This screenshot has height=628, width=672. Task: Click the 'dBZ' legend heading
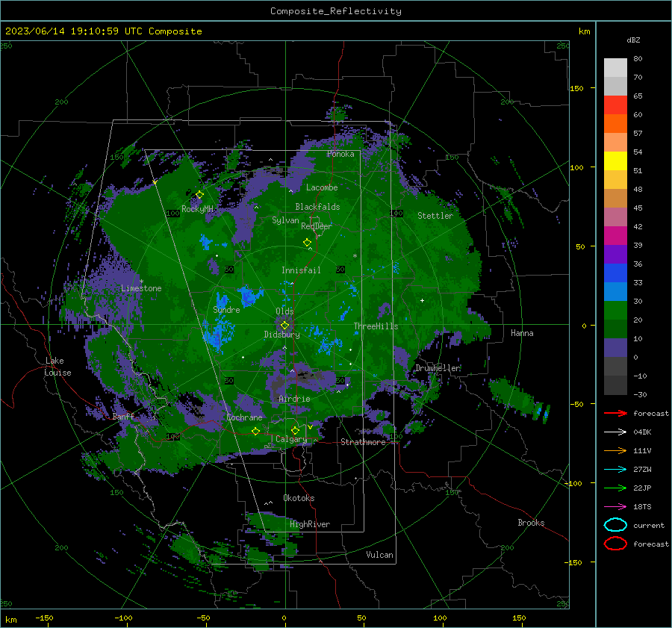click(633, 40)
